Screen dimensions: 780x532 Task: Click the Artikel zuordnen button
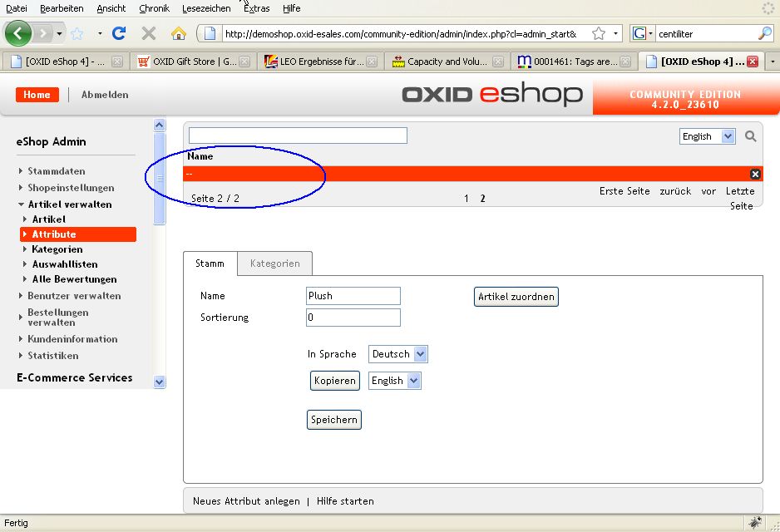(x=516, y=297)
